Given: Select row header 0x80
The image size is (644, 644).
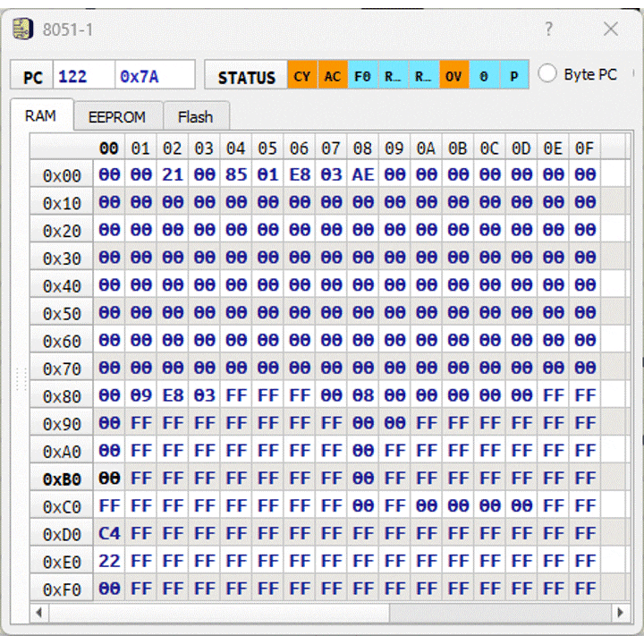Looking at the screenshot, I should [62, 396].
